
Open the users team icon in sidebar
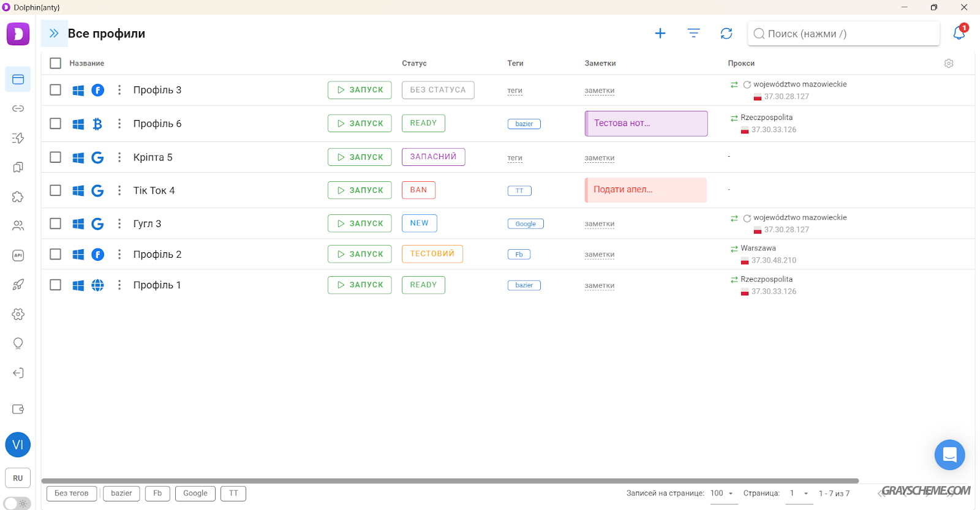[x=18, y=226]
